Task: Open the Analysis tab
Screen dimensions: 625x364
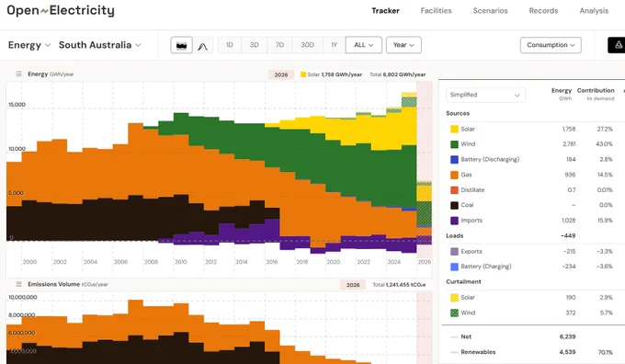Action: point(594,11)
